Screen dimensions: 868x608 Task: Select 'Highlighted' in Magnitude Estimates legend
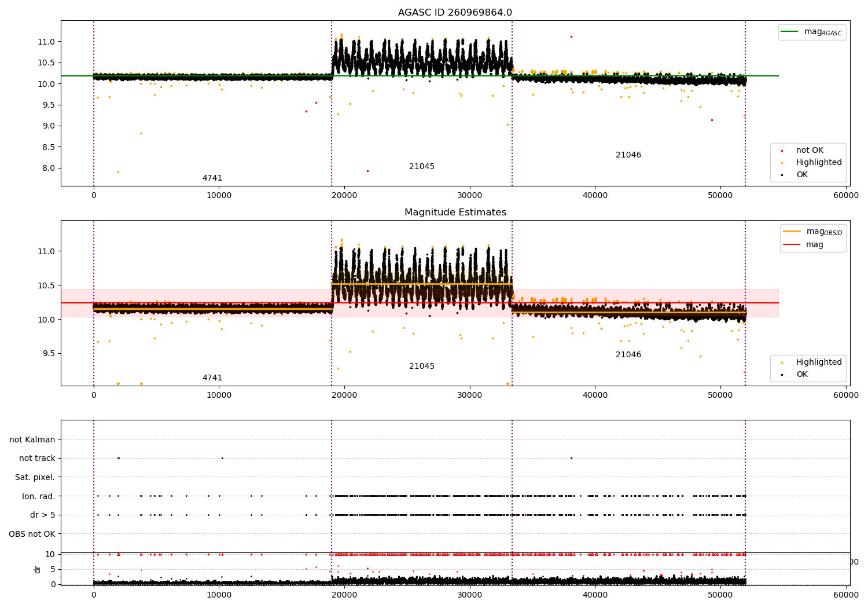point(818,362)
